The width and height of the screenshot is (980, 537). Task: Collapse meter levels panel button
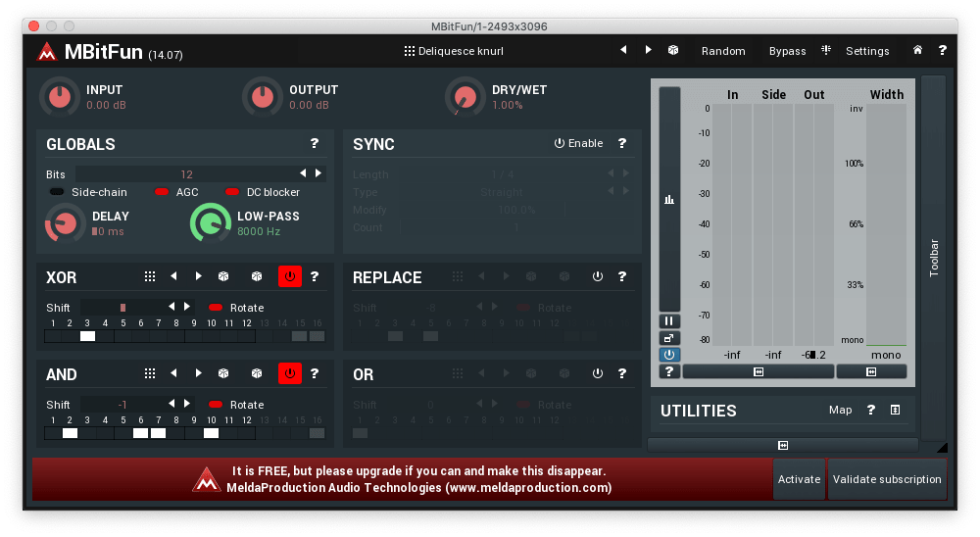(x=759, y=372)
